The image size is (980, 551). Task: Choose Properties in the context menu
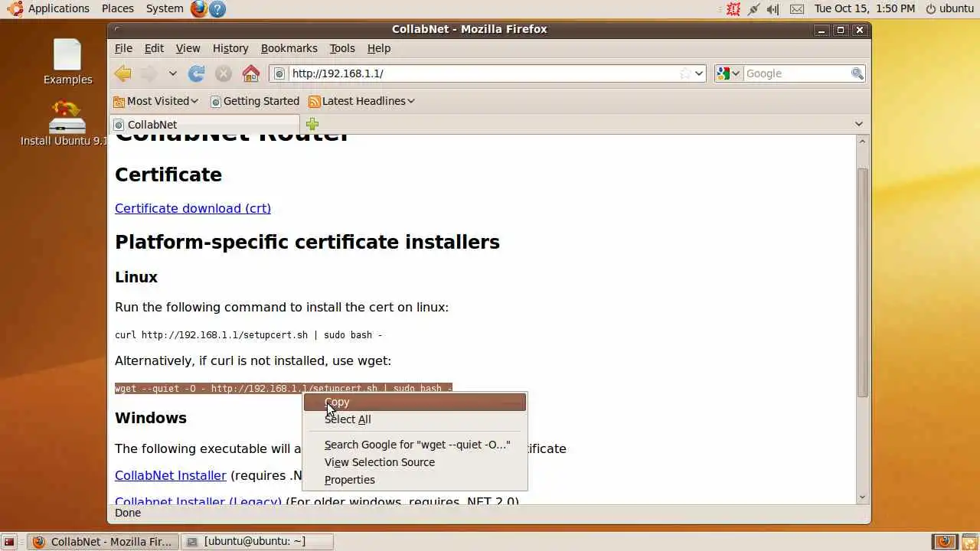[415, 480]
